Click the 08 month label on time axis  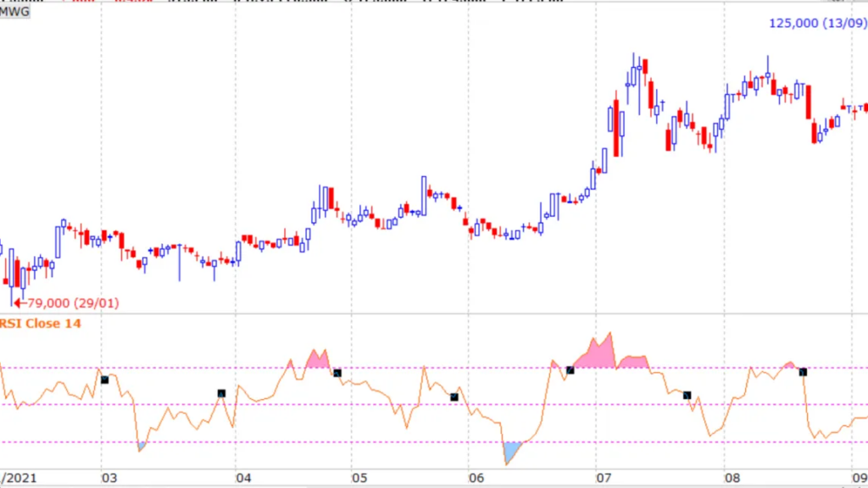point(726,477)
